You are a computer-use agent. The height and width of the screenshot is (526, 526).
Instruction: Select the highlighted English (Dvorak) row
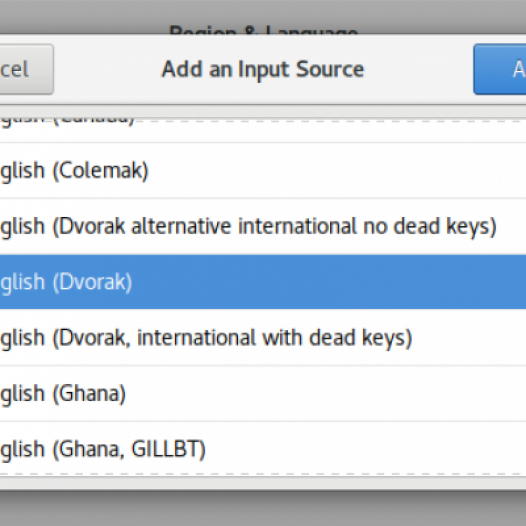pyautogui.click(x=263, y=282)
